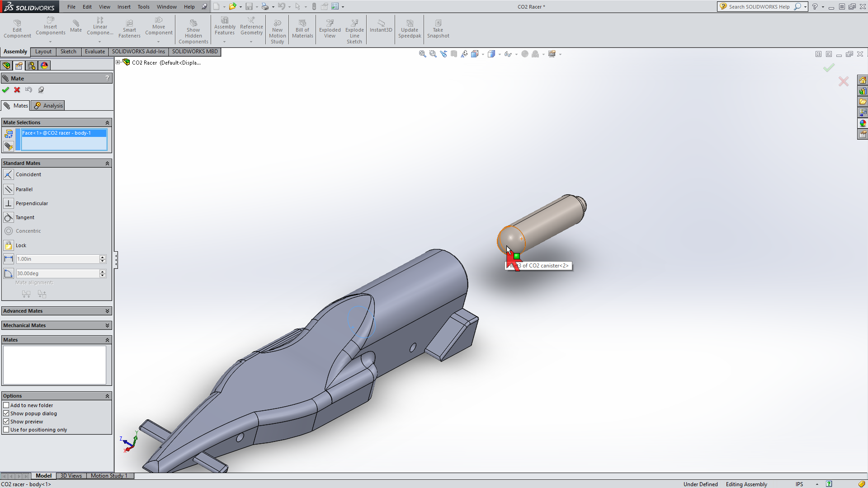The width and height of the screenshot is (868, 488).
Task: Open the Tools menu
Action: pos(143,6)
